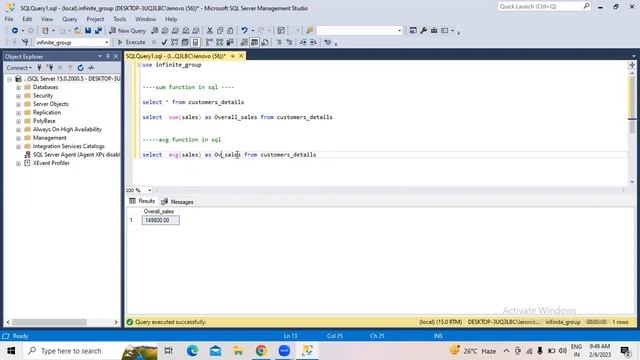Open File Explorer from taskbar
The height and width of the screenshot is (360, 640).
click(238, 351)
